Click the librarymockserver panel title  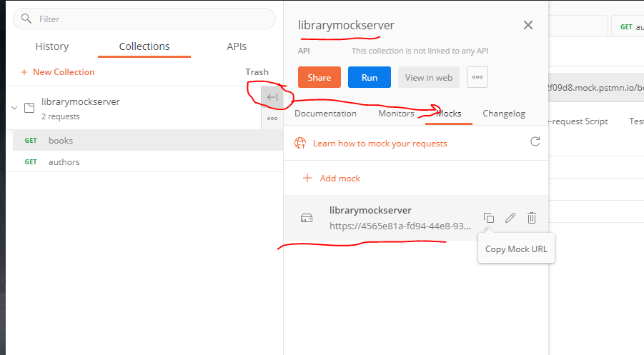point(346,25)
